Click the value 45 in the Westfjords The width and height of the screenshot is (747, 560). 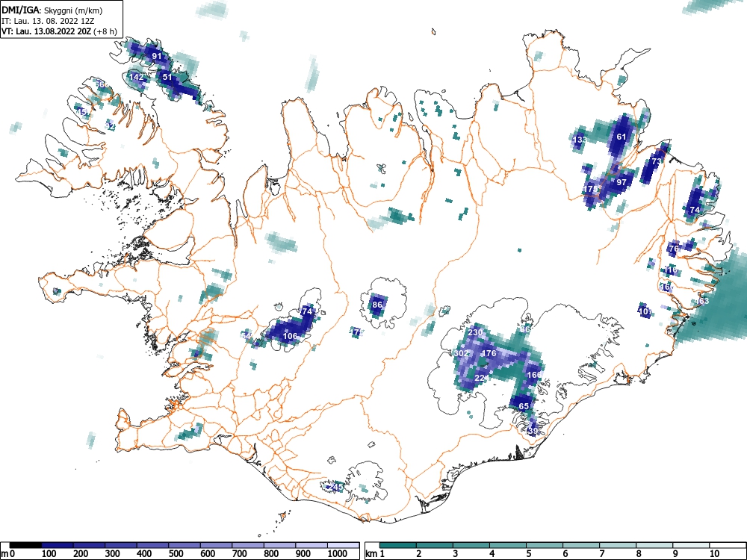click(82, 112)
